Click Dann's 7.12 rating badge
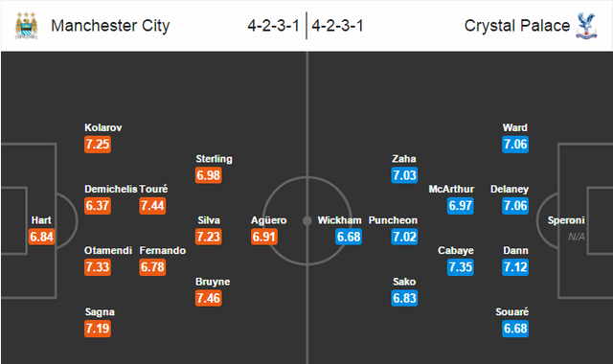Image resolution: width=613 pixels, height=364 pixels. pos(515,267)
